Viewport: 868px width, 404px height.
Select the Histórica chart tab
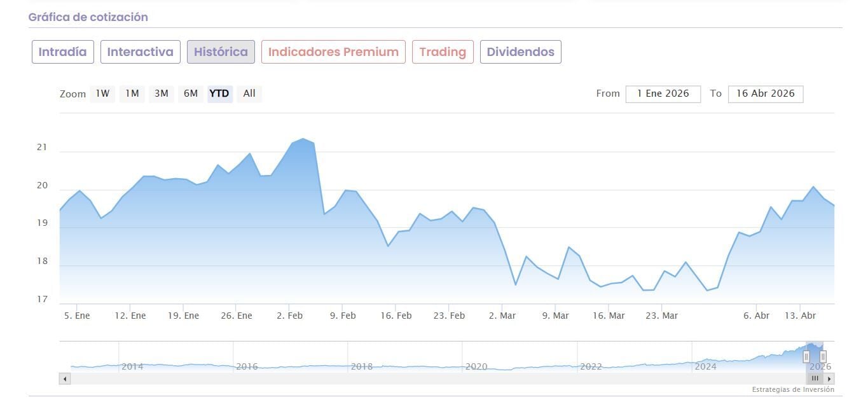pyautogui.click(x=221, y=52)
